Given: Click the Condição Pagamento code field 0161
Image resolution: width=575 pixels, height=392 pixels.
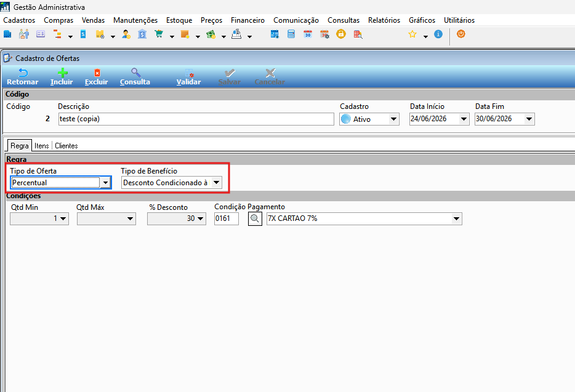Looking at the screenshot, I should pyautogui.click(x=227, y=219).
